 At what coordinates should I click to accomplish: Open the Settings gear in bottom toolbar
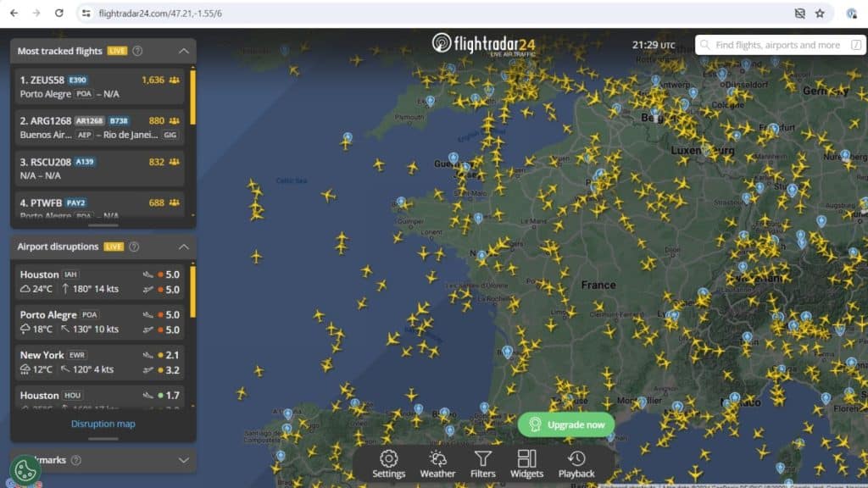click(x=388, y=463)
